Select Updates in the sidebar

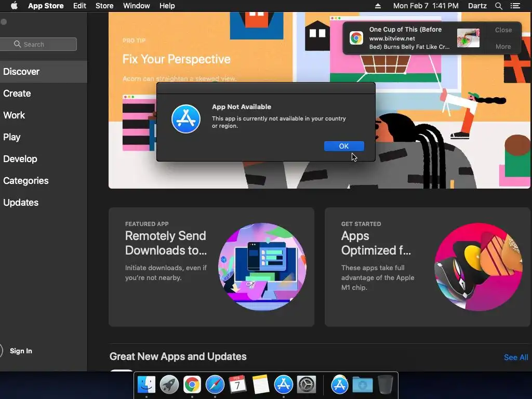(x=44, y=203)
